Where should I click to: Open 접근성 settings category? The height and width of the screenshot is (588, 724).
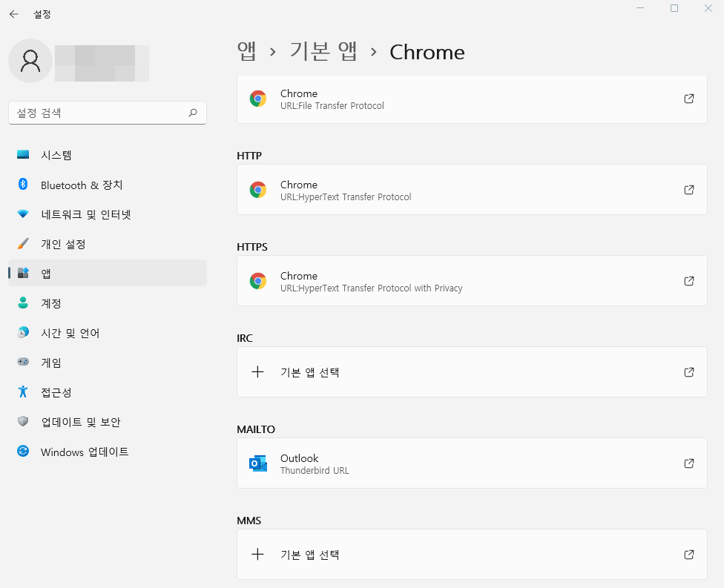click(107, 392)
